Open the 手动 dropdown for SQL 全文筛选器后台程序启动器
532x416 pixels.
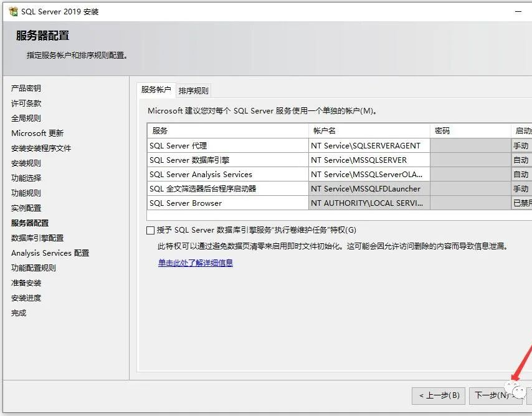tap(522, 188)
